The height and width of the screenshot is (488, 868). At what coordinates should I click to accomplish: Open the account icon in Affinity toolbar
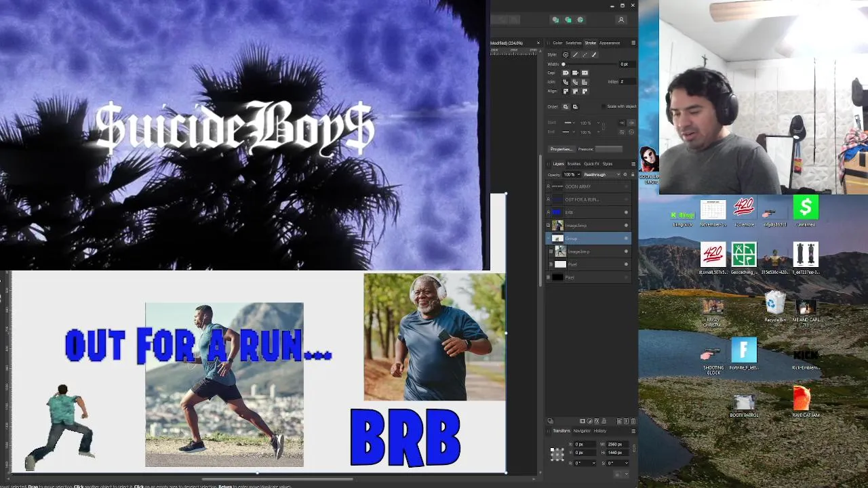pyautogui.click(x=620, y=20)
